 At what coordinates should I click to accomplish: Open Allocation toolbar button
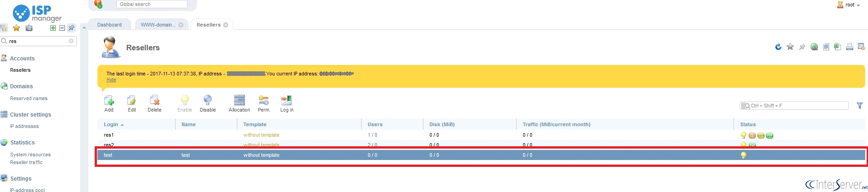pos(239,103)
